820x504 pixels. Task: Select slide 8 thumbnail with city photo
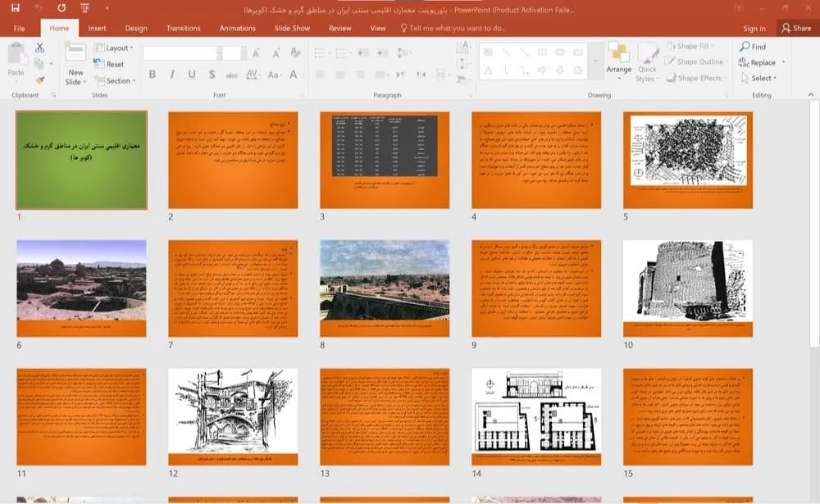[x=385, y=288]
